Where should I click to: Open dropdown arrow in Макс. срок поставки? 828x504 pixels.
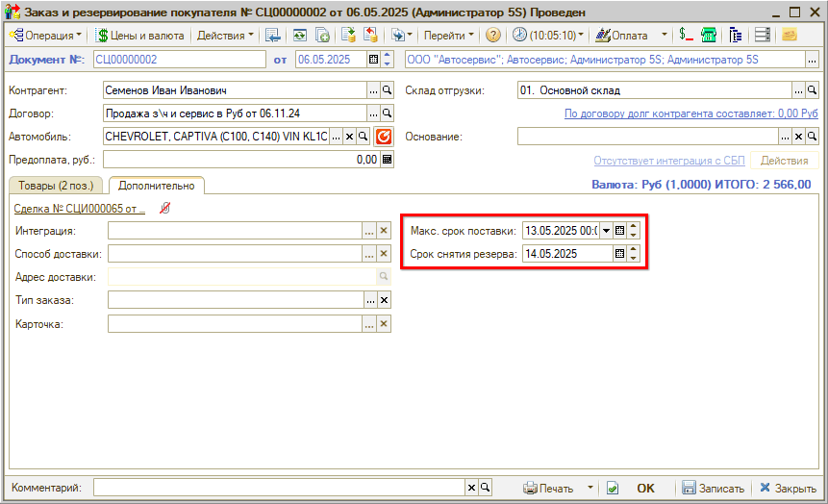pos(606,231)
